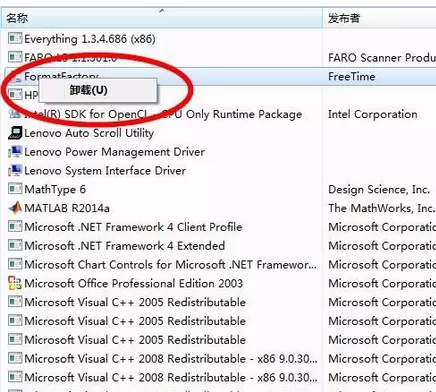Select Lenovo Power Management Driver entry
Screen dimensions: 436x392
[114, 152]
